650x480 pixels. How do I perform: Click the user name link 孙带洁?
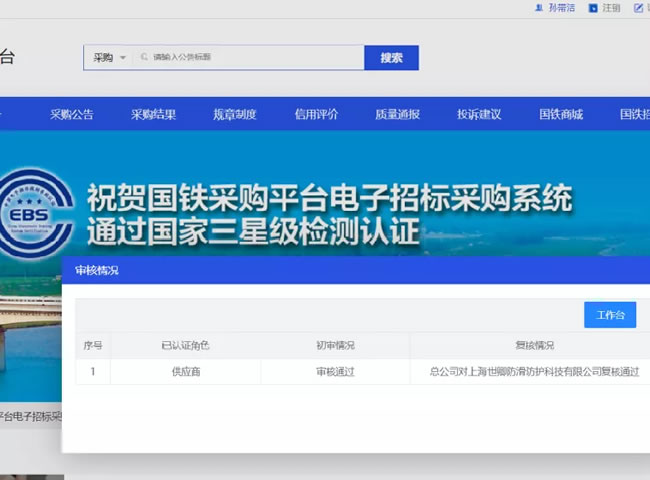[562, 8]
